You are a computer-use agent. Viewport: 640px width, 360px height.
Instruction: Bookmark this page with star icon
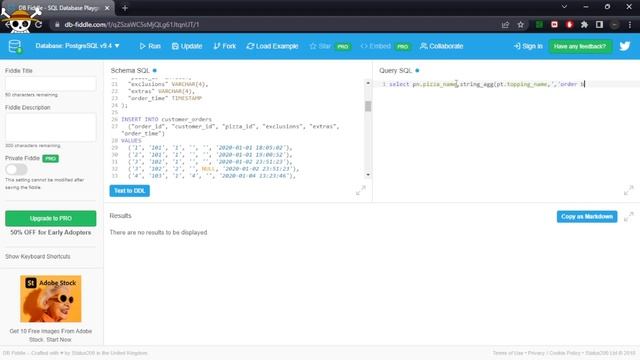[520, 24]
